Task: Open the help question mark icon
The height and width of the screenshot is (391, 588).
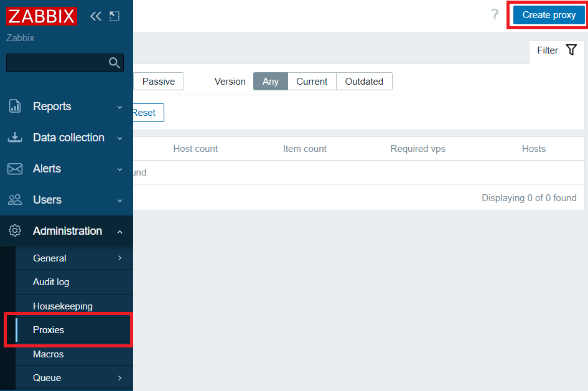Action: (495, 15)
